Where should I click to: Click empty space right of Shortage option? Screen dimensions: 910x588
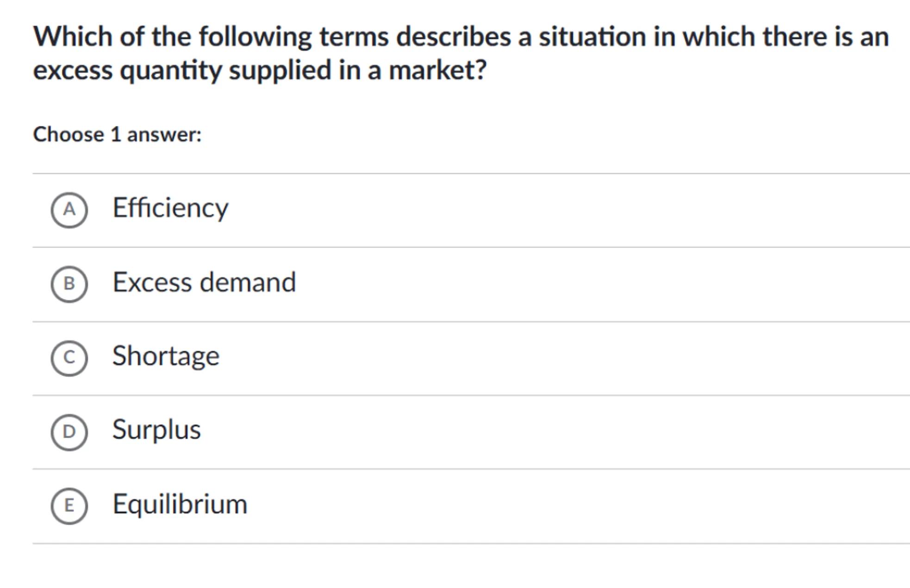(x=555, y=358)
